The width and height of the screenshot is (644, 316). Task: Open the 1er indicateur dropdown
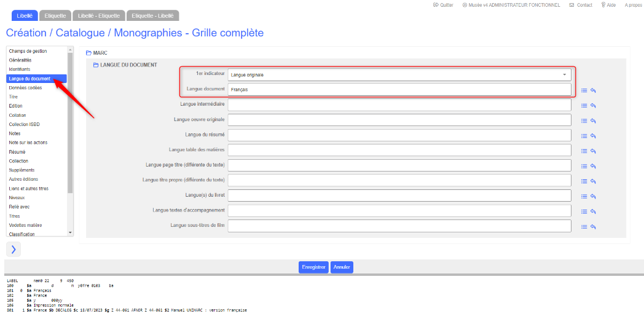tap(399, 75)
